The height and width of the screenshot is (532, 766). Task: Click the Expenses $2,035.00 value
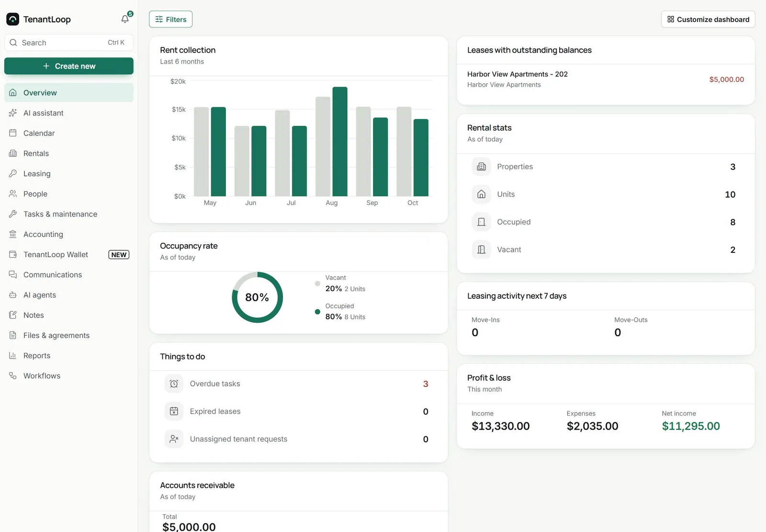(x=592, y=426)
